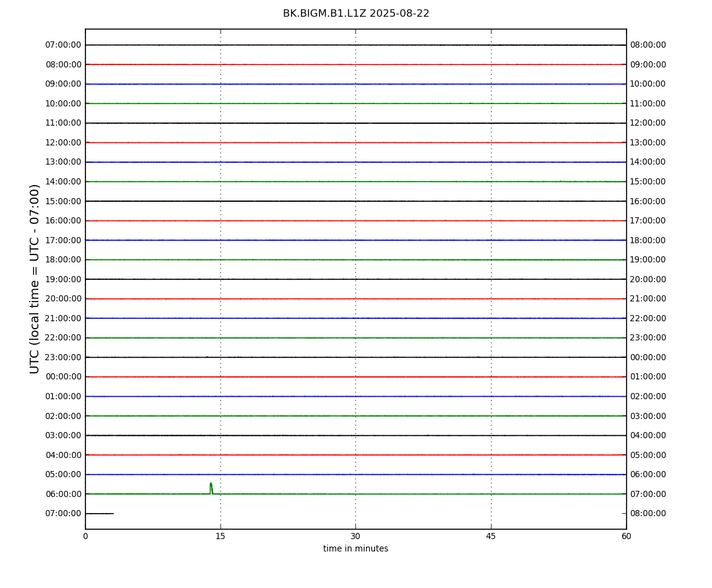Click right-axis label 01:00:00
This screenshot has height=588, width=712.
(648, 377)
